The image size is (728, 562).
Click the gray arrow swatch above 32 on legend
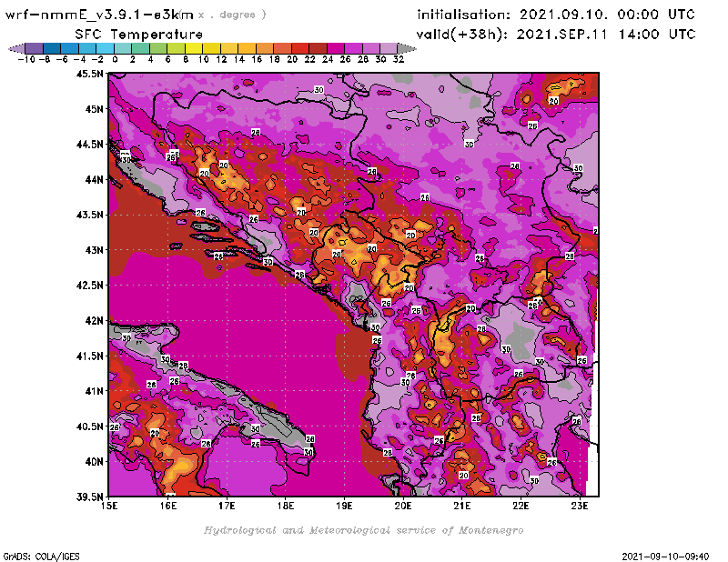407,48
